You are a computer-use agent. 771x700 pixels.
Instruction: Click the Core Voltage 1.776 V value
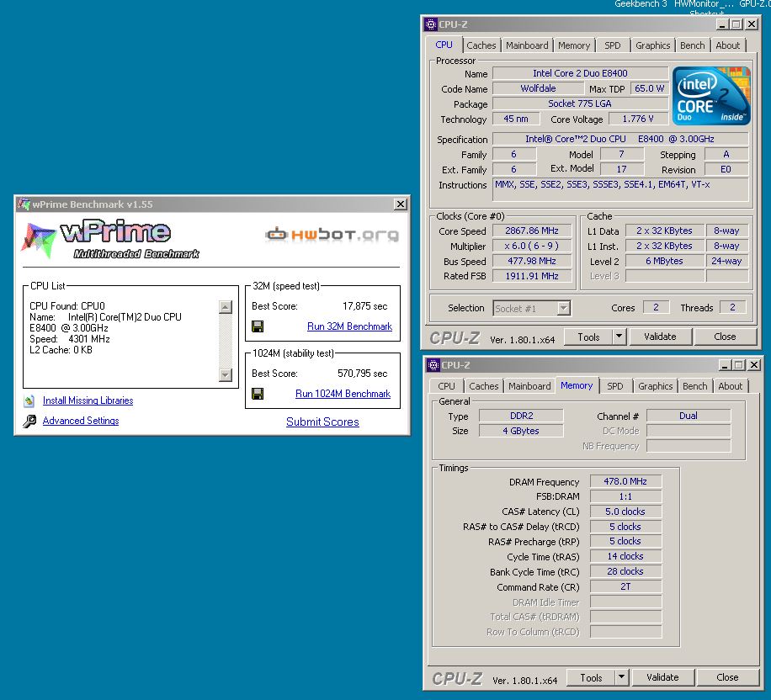638,119
